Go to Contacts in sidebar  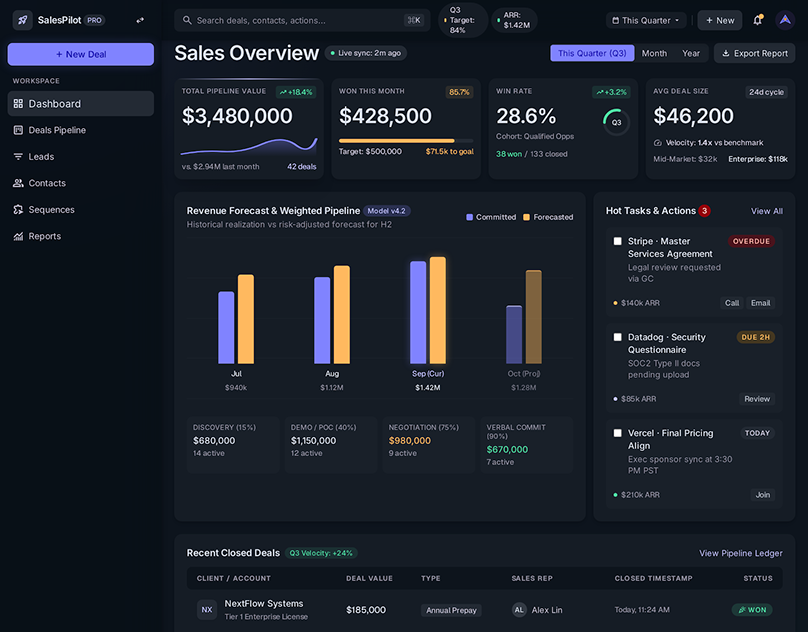81,183
